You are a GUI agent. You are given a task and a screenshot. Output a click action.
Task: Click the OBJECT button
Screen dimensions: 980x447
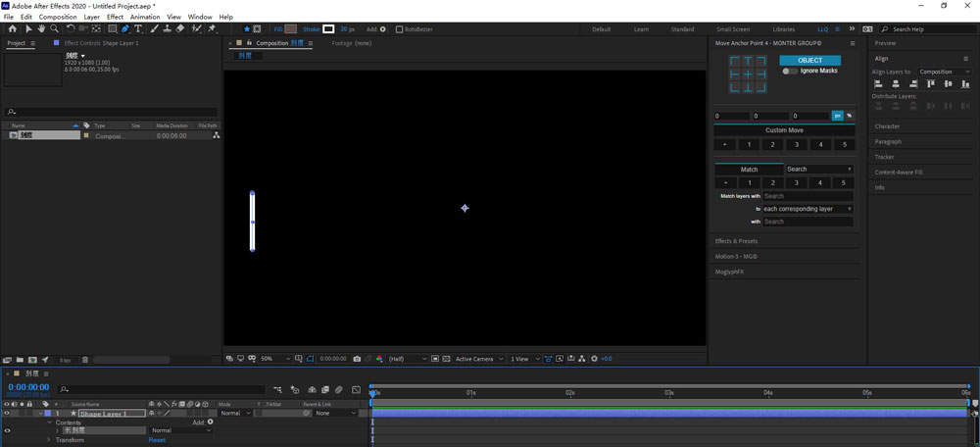pos(810,60)
